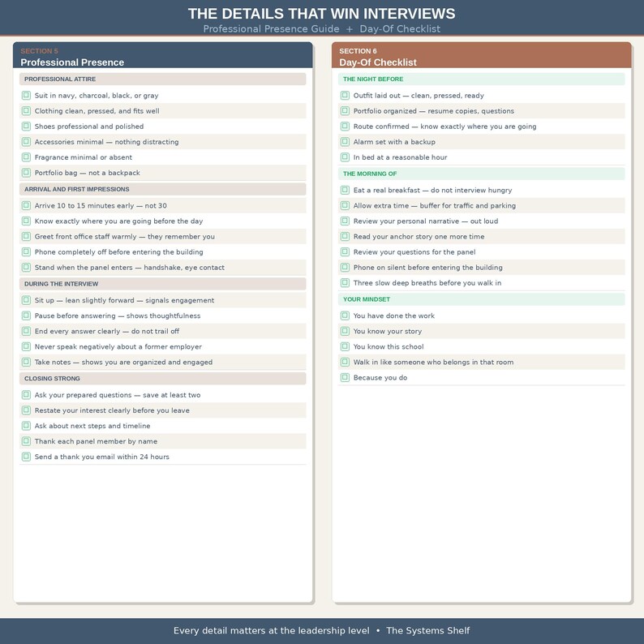Mark 'Alarm set with a backup' checkbox
Viewport: 644px width, 644px height.
345,142
